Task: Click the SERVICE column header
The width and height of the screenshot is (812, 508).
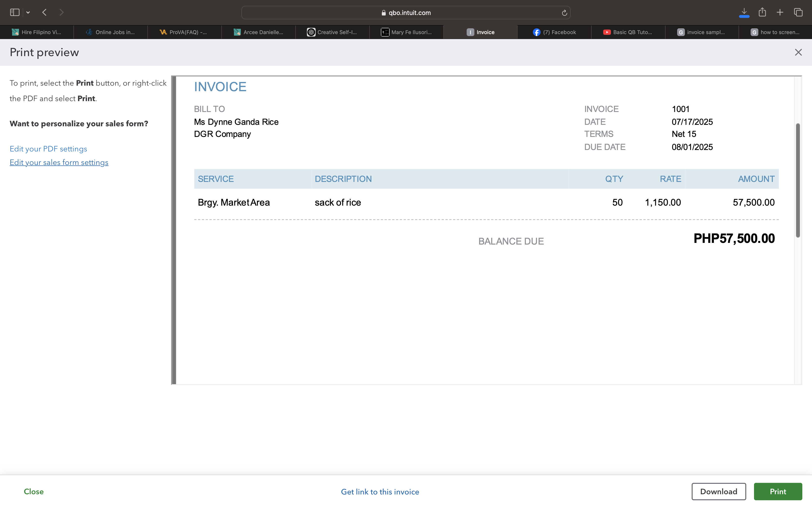Action: click(216, 179)
